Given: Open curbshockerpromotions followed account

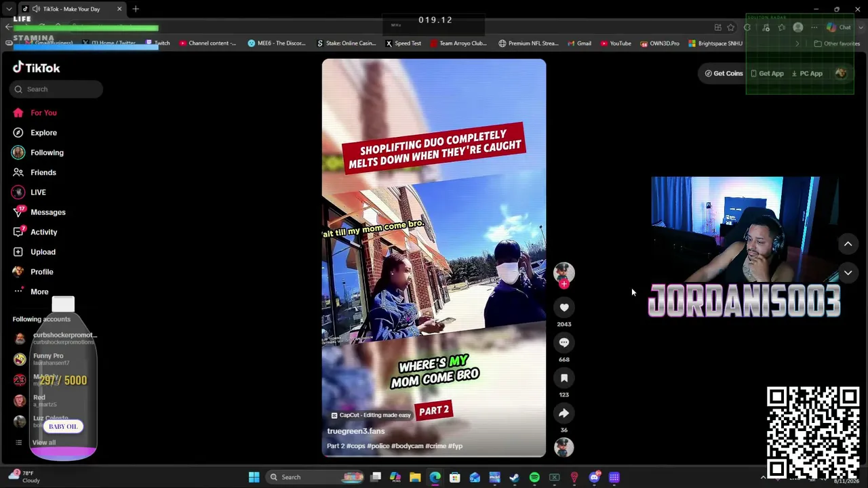Looking at the screenshot, I should coord(56,338).
